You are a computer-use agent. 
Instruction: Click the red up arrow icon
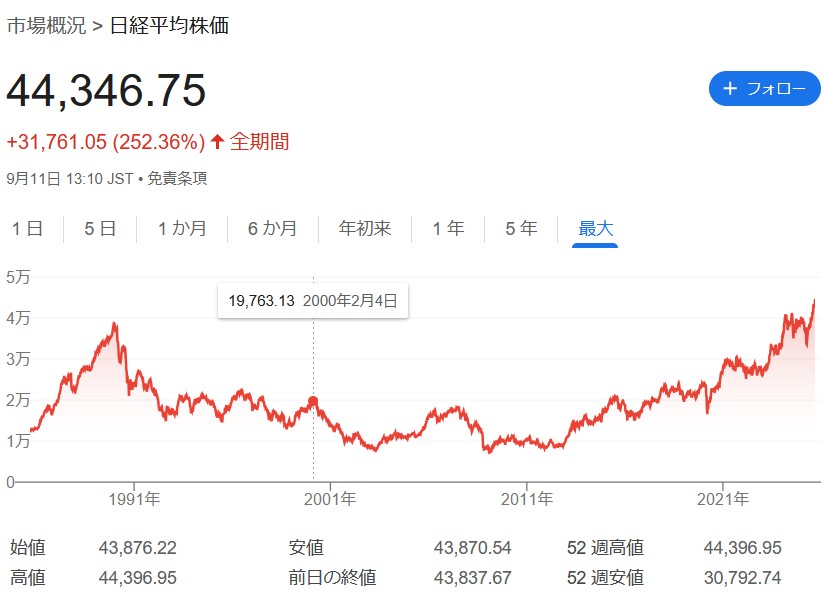click(x=217, y=141)
